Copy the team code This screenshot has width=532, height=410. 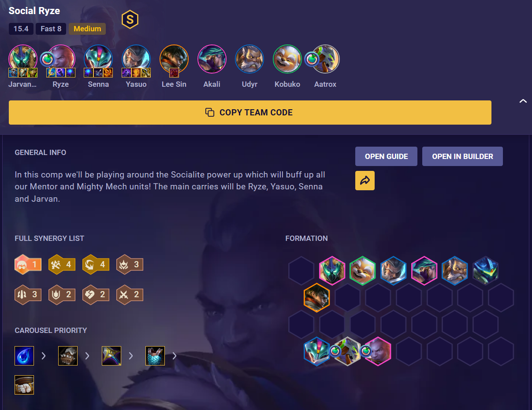(250, 112)
